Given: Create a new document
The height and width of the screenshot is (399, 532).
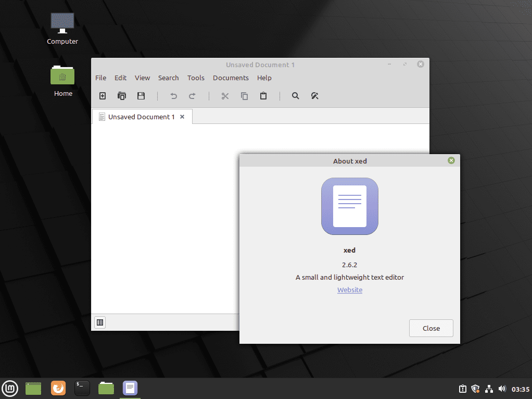Looking at the screenshot, I should point(102,96).
